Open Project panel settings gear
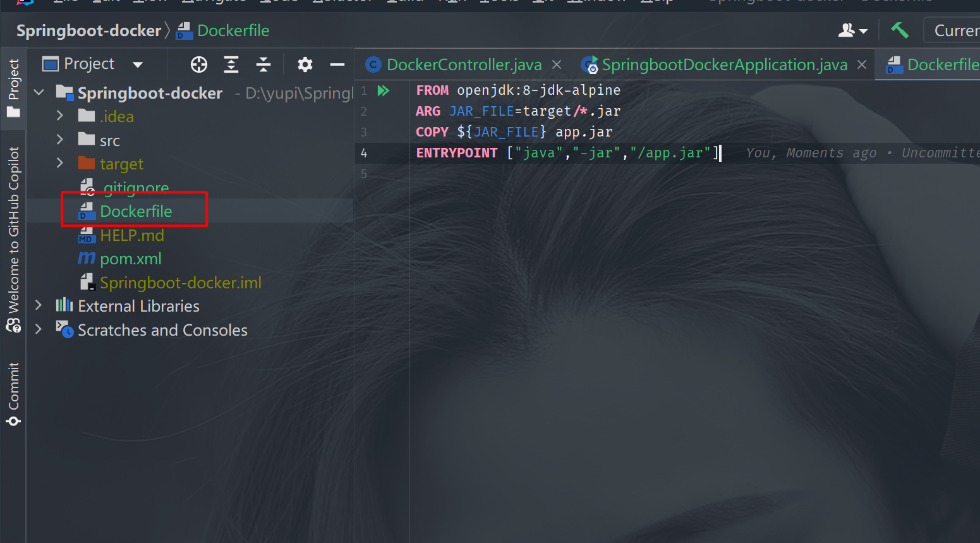The height and width of the screenshot is (543, 980). click(305, 64)
